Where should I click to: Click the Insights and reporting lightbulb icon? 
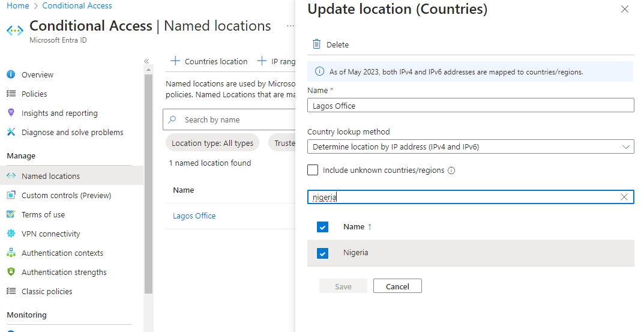pyautogui.click(x=11, y=113)
